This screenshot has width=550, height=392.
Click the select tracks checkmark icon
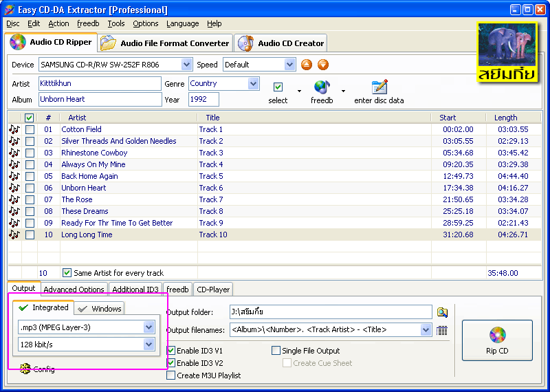[x=278, y=87]
